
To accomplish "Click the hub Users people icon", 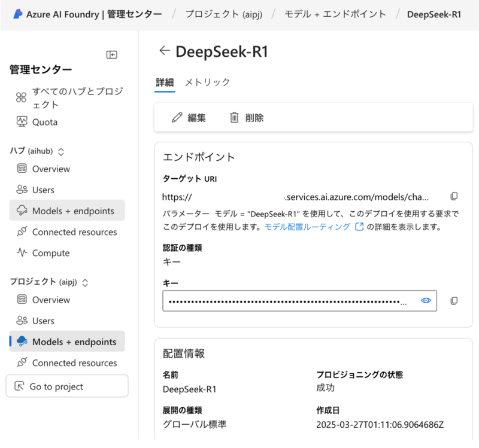I will (22, 190).
